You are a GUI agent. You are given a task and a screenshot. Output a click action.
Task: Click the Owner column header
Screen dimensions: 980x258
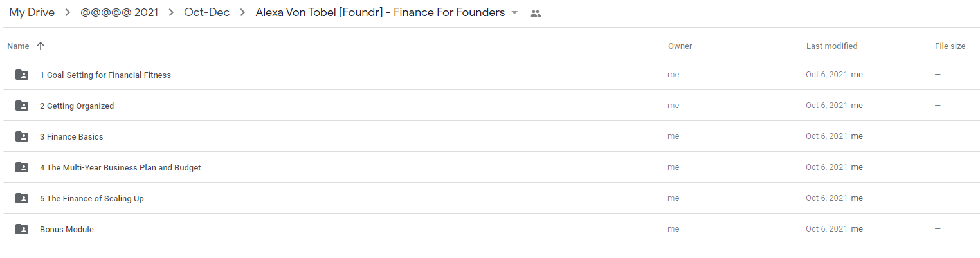[x=680, y=46]
